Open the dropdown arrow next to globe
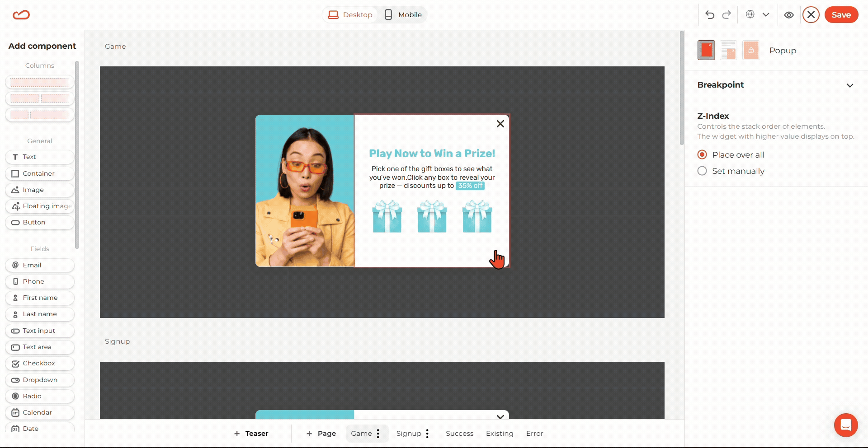The image size is (868, 448). pyautogui.click(x=766, y=14)
